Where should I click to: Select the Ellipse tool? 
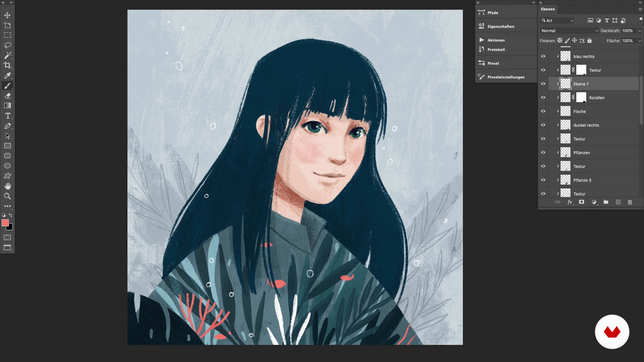coord(7,166)
